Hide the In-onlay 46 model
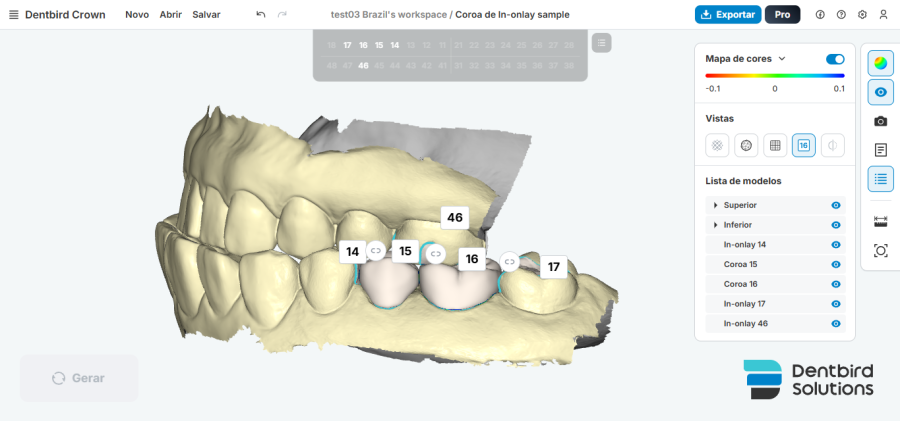This screenshot has width=900, height=421. click(836, 323)
